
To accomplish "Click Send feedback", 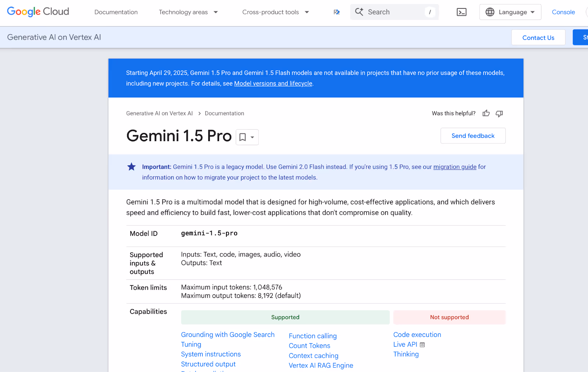I will [473, 136].
